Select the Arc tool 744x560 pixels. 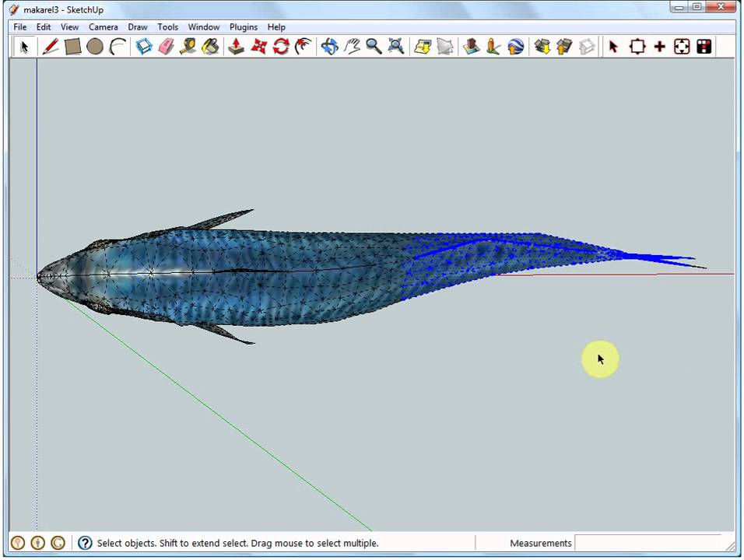click(118, 47)
